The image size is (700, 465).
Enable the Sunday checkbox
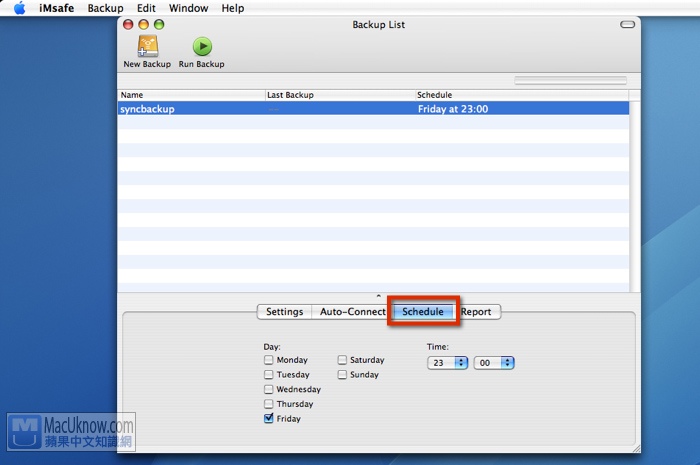point(342,374)
